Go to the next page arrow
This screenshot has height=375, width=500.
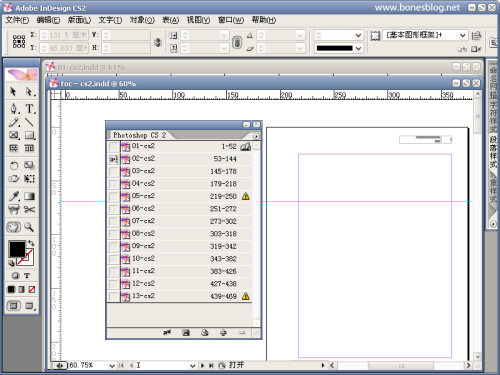coord(202,366)
